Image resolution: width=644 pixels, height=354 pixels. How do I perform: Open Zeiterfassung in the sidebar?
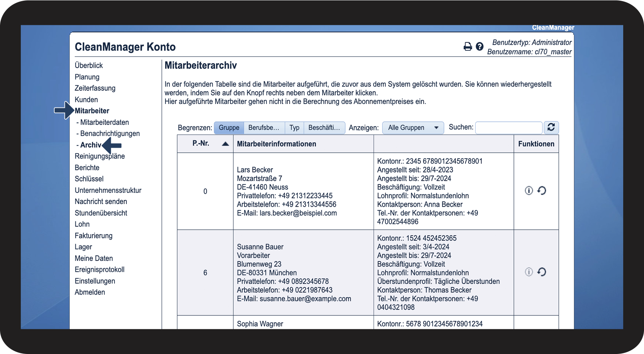[x=95, y=88]
